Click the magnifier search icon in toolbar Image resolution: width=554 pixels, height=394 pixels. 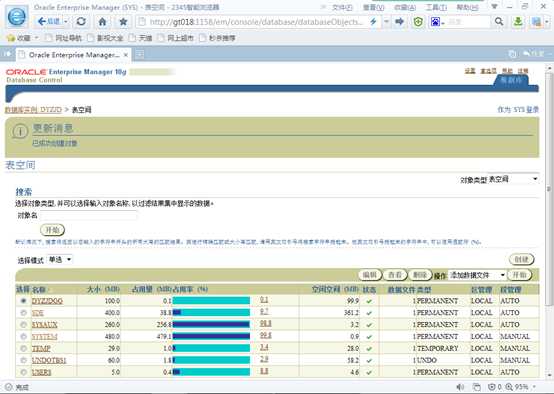[x=499, y=22]
